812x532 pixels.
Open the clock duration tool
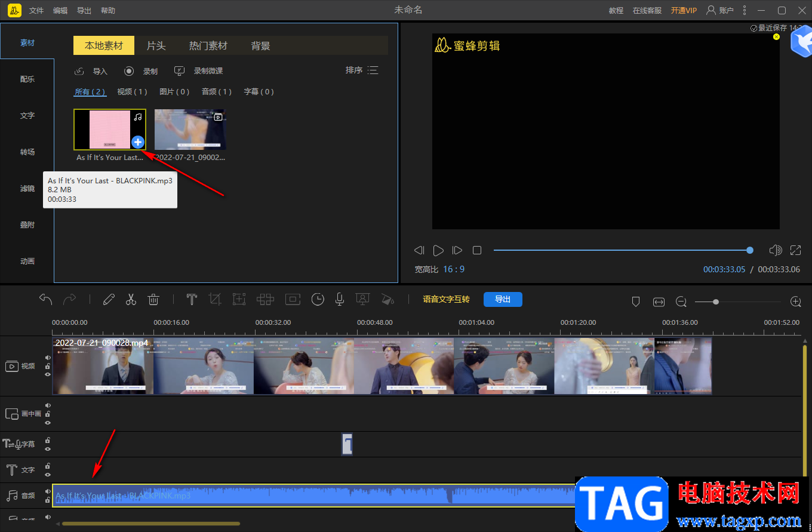pos(318,299)
